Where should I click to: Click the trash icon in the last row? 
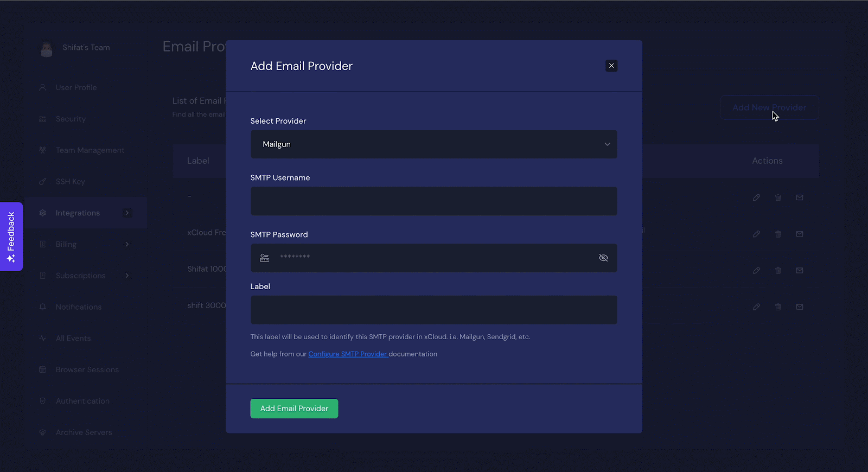pos(778,307)
